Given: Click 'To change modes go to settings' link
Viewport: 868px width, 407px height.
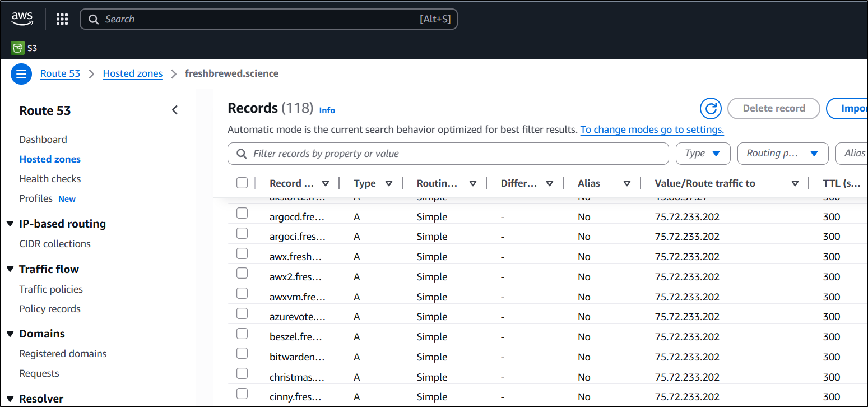Looking at the screenshot, I should (652, 129).
